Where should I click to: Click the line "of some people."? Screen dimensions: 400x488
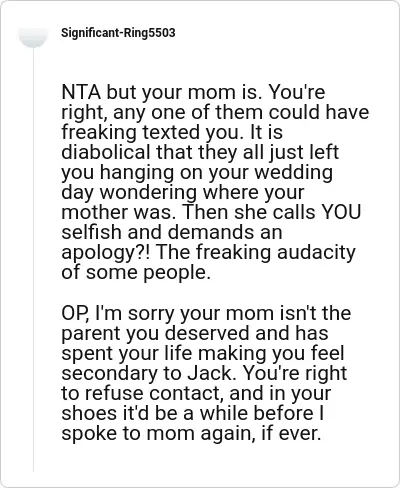[136, 273]
